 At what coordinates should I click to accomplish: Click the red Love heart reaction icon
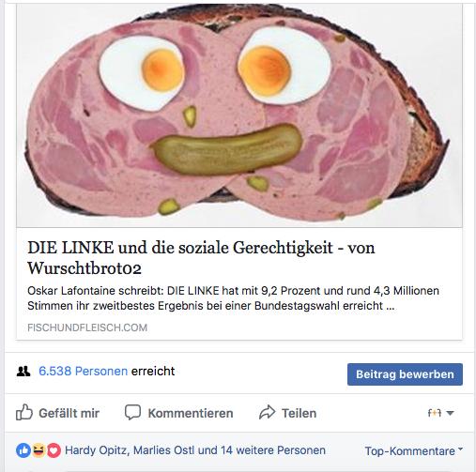(x=54, y=450)
